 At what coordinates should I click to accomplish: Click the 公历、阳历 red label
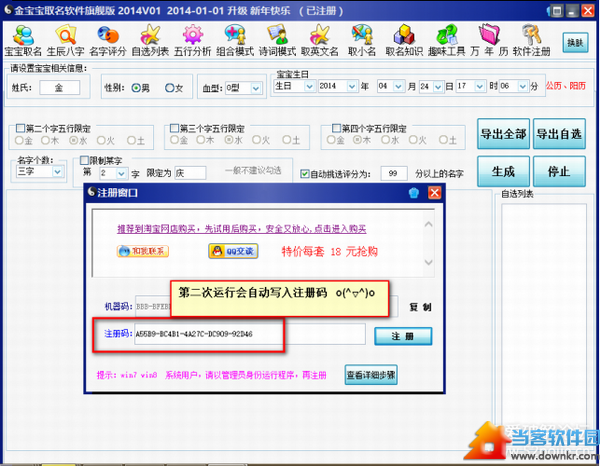click(x=566, y=86)
